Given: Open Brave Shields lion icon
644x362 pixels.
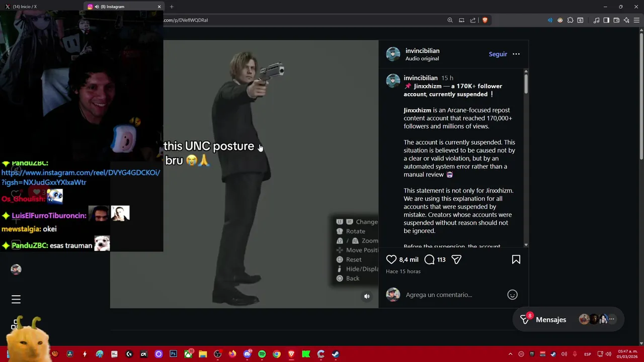Looking at the screenshot, I should pos(485,20).
